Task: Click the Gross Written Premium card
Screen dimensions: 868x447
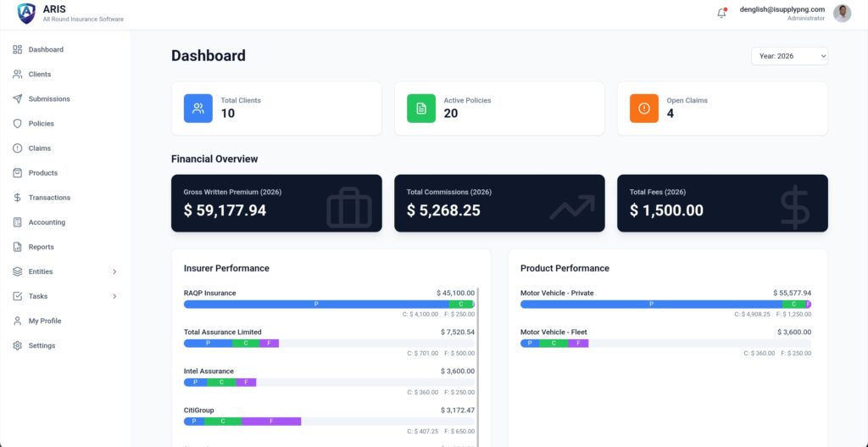Action: coord(276,204)
